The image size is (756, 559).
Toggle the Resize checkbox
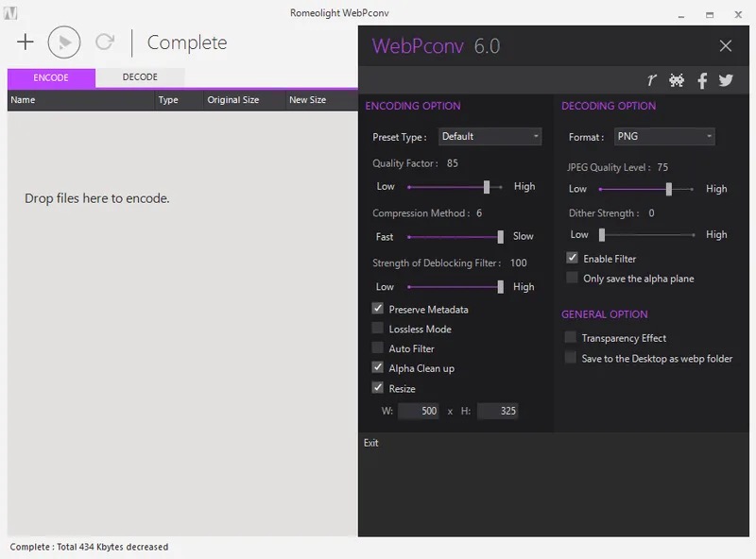pyautogui.click(x=377, y=387)
